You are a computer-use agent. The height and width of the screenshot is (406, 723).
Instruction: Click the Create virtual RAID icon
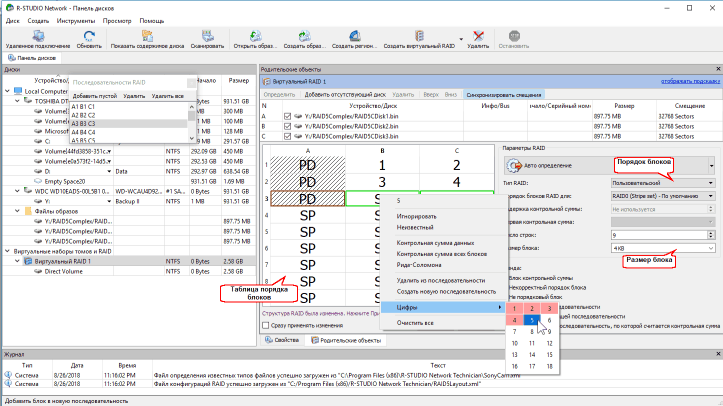pos(419,36)
